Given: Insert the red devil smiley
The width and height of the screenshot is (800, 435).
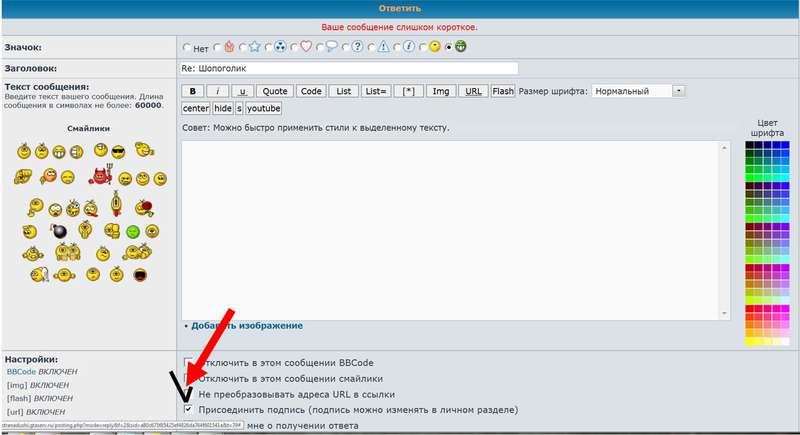Looking at the screenshot, I should coord(99,177).
